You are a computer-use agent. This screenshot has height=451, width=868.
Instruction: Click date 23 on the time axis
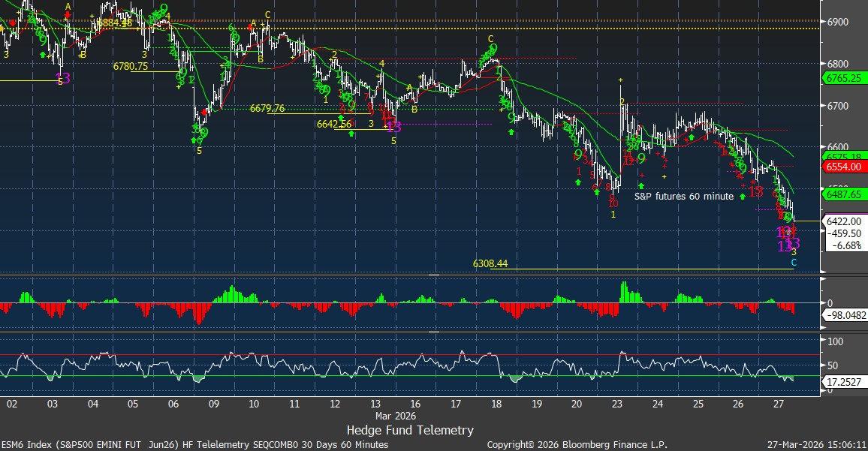tap(617, 404)
